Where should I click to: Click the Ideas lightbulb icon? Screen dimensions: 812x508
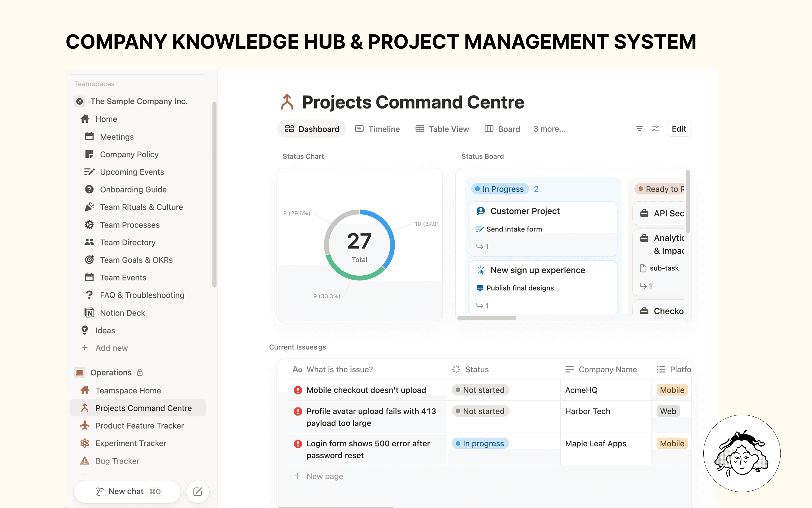coord(85,330)
